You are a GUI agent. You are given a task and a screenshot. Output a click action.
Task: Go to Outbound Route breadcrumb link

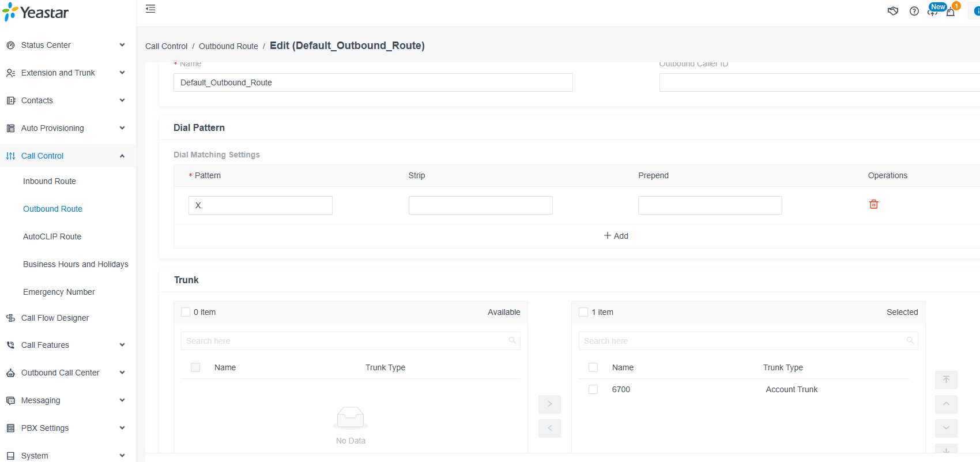pos(228,46)
